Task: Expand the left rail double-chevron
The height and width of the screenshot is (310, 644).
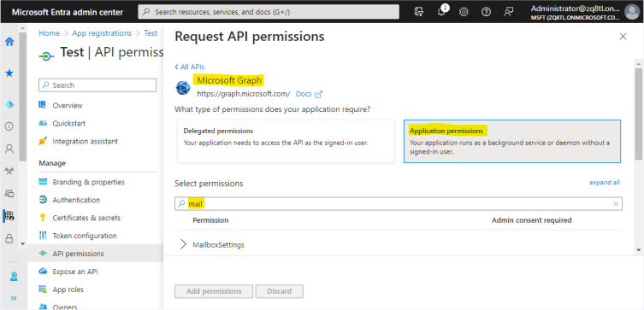Action: 14,298
